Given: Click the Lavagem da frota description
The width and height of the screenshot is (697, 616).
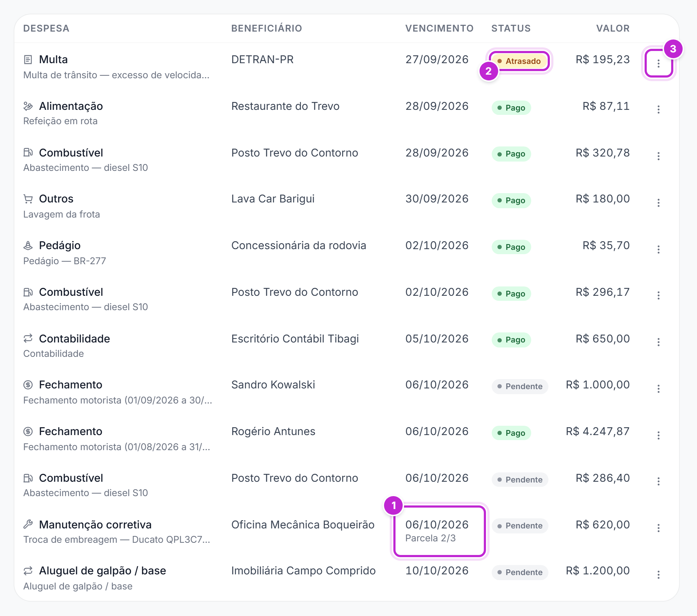Looking at the screenshot, I should pyautogui.click(x=61, y=214).
